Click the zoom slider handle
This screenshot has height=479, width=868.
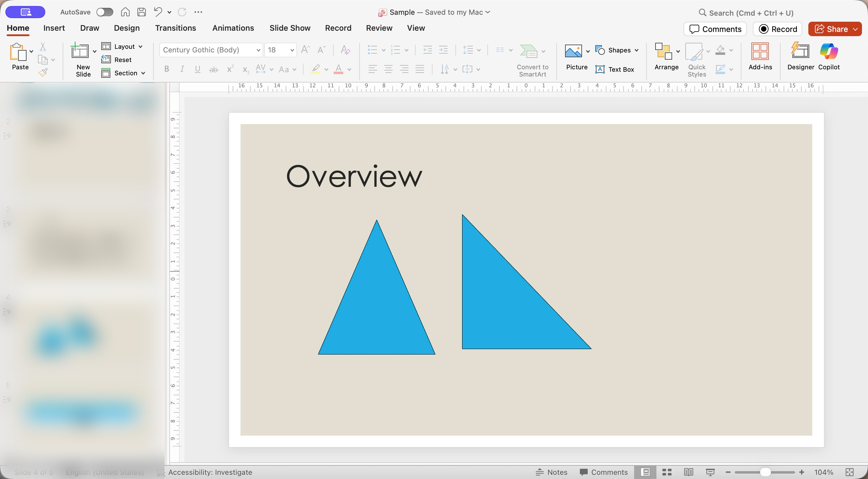pos(765,472)
